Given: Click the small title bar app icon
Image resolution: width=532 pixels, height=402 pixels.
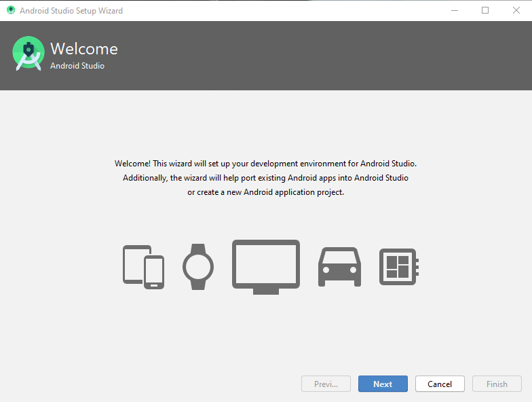Looking at the screenshot, I should click(10, 11).
